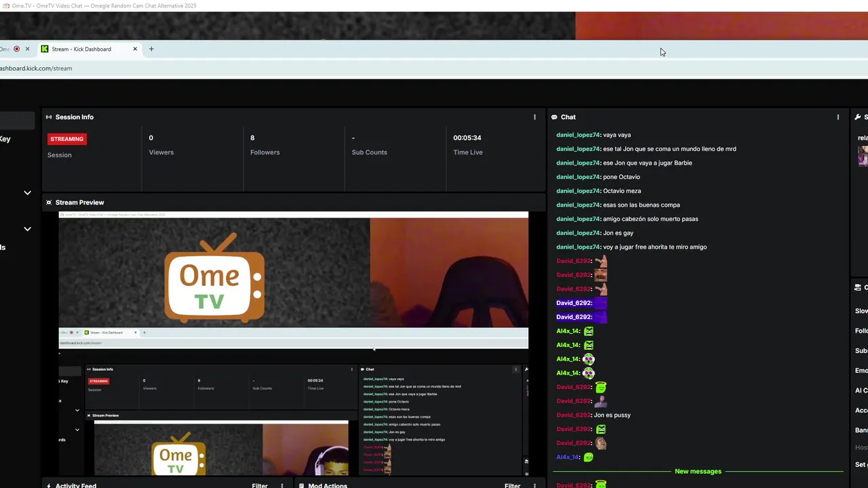868x488 pixels.
Task: Click daniel_lopez74 on the 'vaya vaya' message
Action: (x=578, y=135)
